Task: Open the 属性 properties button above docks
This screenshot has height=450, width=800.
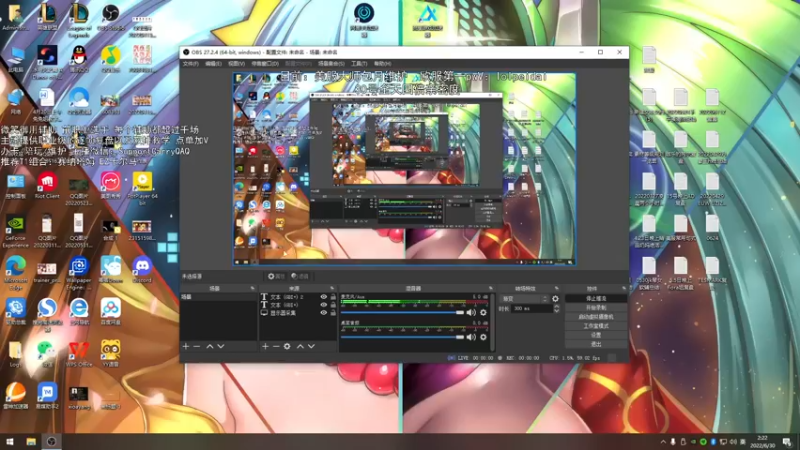Action: pyautogui.click(x=276, y=276)
